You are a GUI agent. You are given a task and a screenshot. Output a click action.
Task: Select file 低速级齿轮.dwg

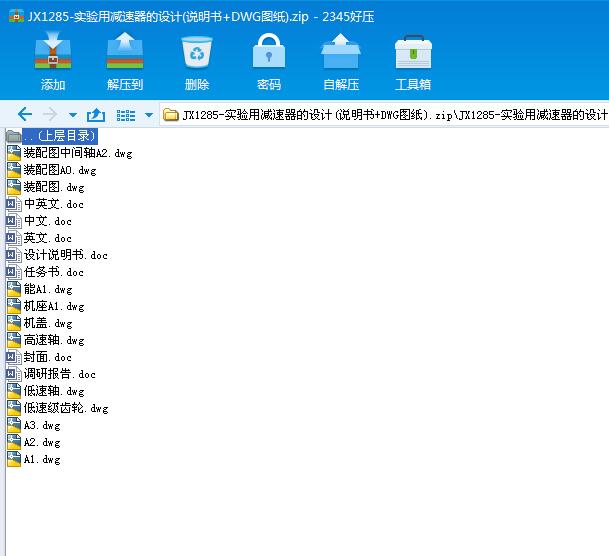66,408
